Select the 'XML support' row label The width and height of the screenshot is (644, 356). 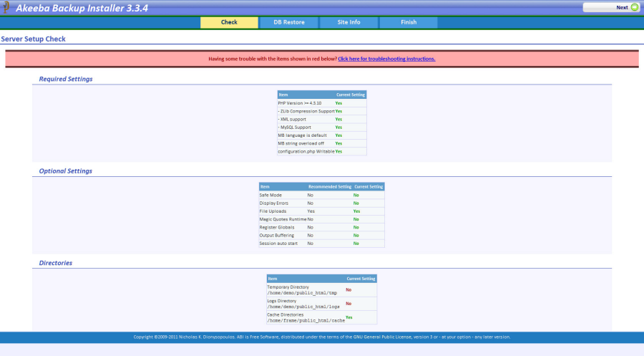[292, 119]
